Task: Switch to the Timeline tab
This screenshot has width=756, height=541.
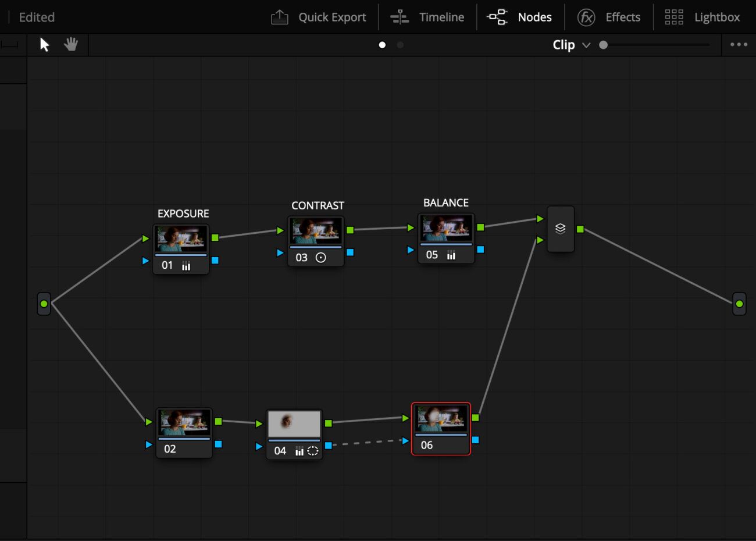Action: (x=427, y=17)
